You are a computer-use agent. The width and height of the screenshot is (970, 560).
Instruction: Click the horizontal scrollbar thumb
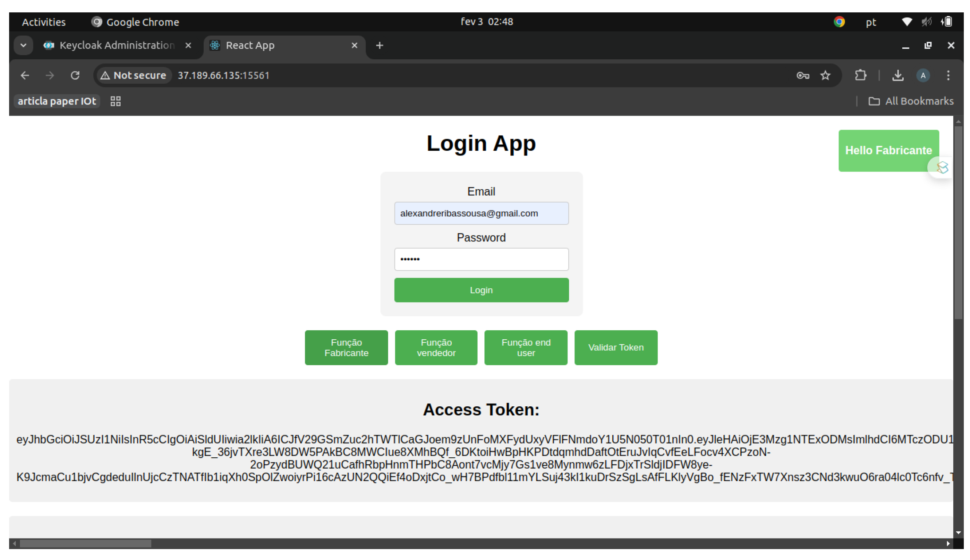click(86, 543)
